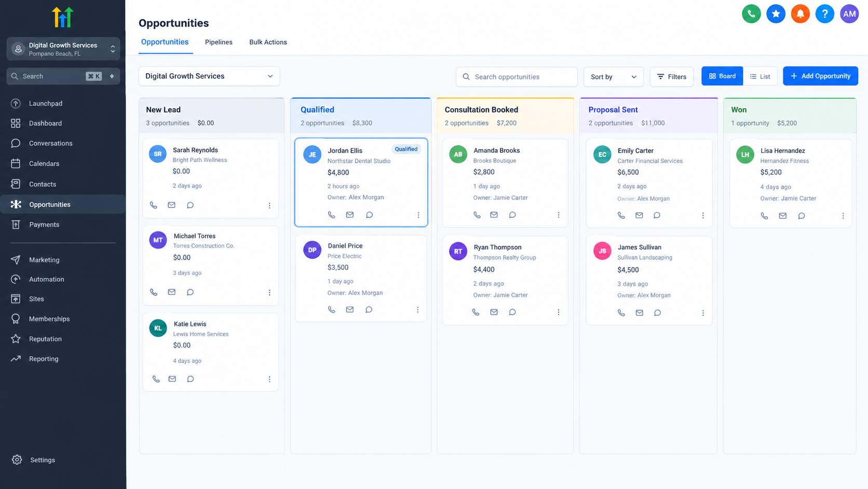
Task: Open the help question mark icon
Action: (824, 14)
